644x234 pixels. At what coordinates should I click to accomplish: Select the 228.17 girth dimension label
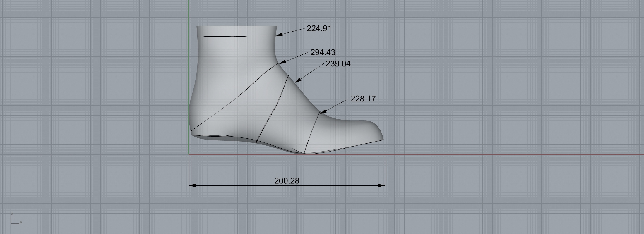[363, 99]
